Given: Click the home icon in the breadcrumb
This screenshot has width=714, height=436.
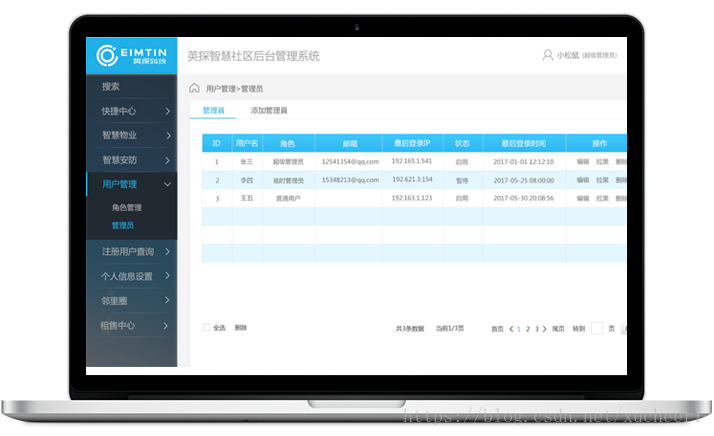Looking at the screenshot, I should click(194, 88).
